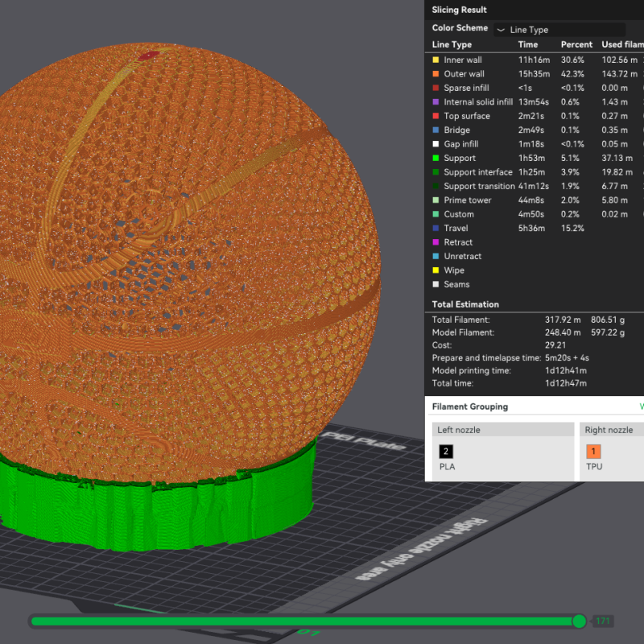Toggle Outer wall line visibility
The width and height of the screenshot is (644, 644).
(x=464, y=74)
